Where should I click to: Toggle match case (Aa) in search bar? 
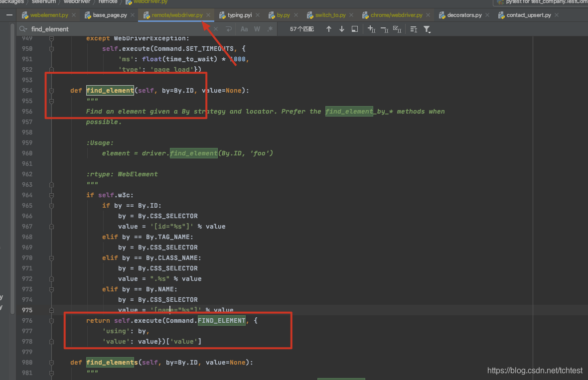[x=244, y=28]
